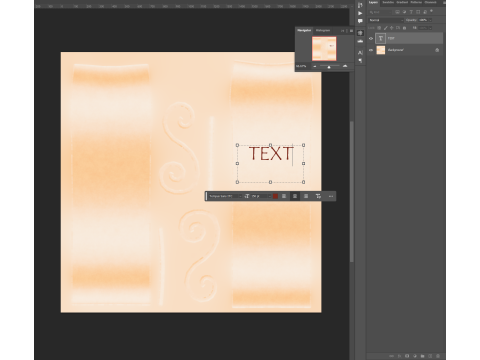This screenshot has height=360, width=480.
Task: Hide the Background layer
Action: click(x=371, y=50)
